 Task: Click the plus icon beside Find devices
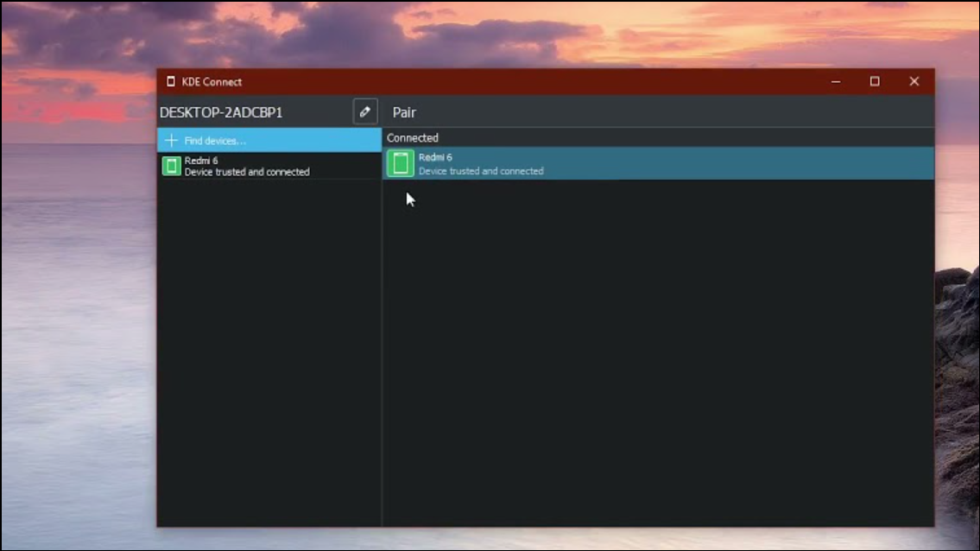click(171, 140)
